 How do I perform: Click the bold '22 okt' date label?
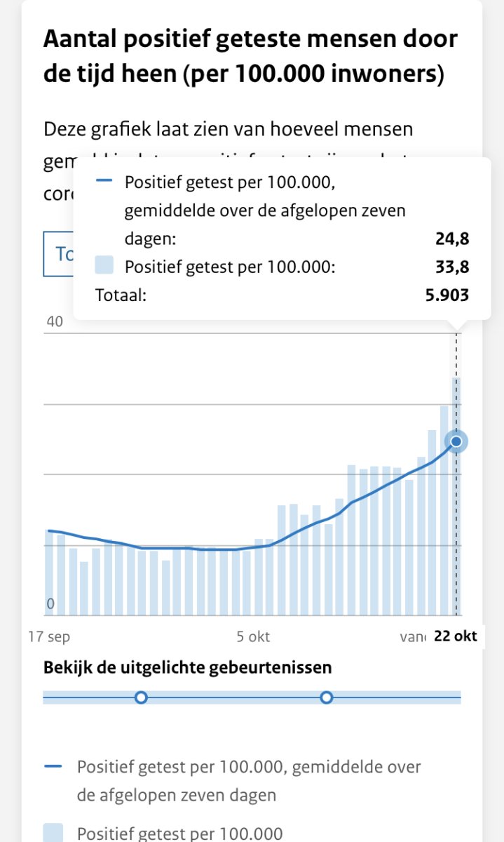[456, 636]
